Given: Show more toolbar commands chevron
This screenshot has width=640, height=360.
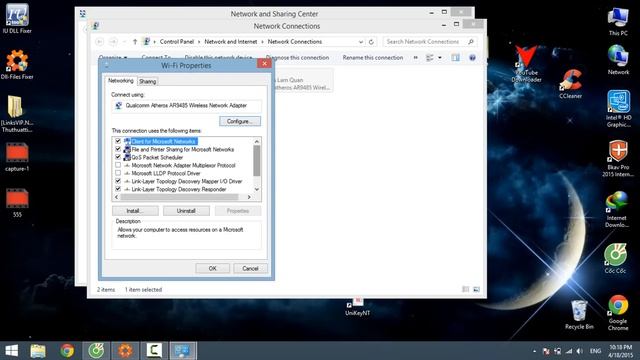Looking at the screenshot, I should tap(416, 58).
